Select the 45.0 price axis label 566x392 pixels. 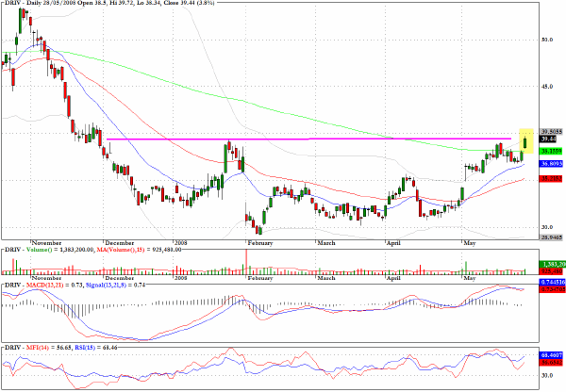tap(547, 87)
